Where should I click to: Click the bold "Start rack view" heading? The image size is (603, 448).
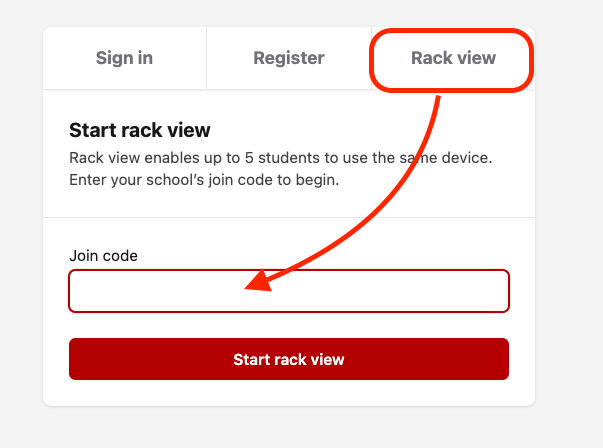(139, 130)
